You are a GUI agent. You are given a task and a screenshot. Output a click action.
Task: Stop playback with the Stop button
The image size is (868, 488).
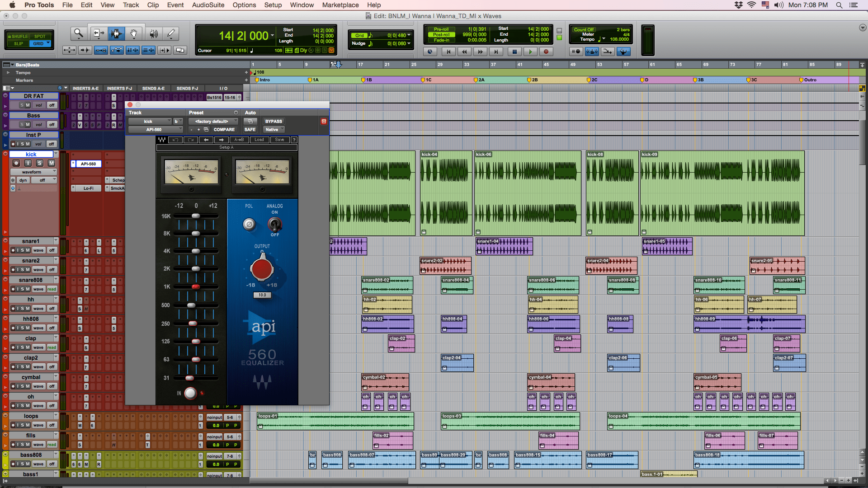(x=514, y=52)
